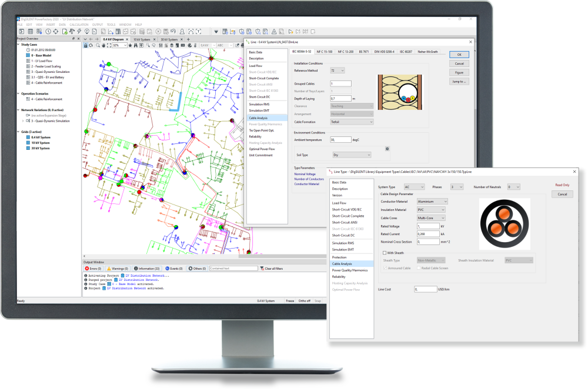Click the gear icon beside Ambient temperature
Screen dimensions: 588x392
387,149
